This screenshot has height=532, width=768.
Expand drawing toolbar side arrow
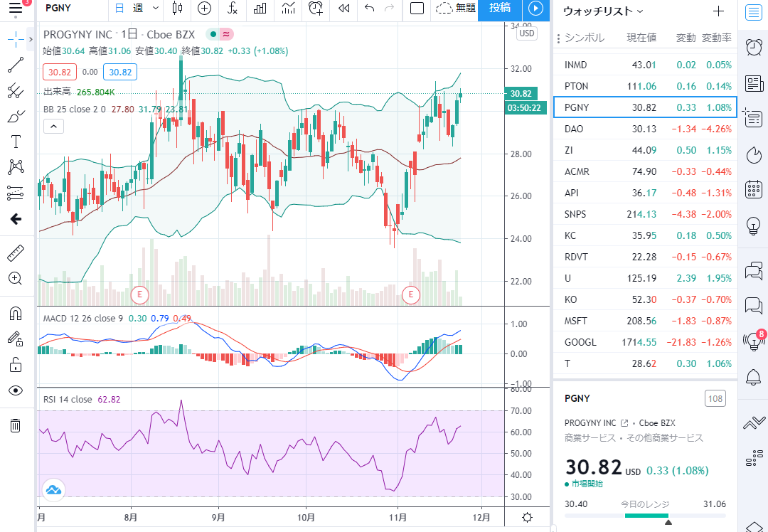(x=31, y=39)
